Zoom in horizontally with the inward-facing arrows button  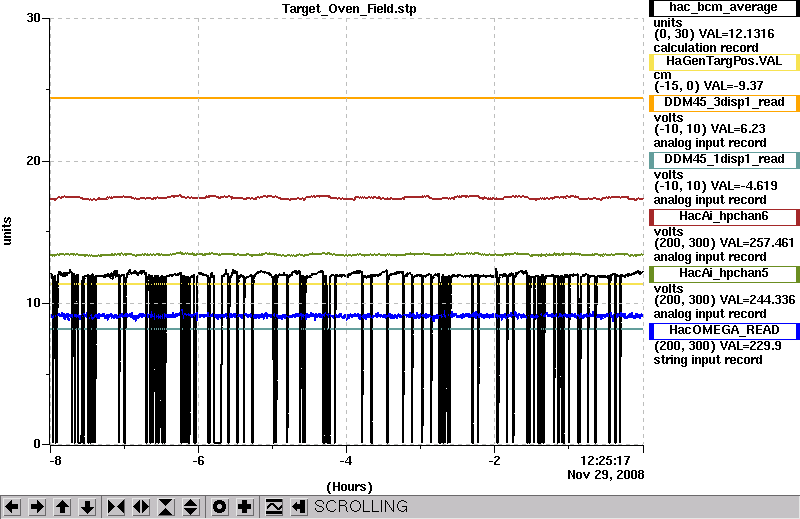pyautogui.click(x=116, y=507)
